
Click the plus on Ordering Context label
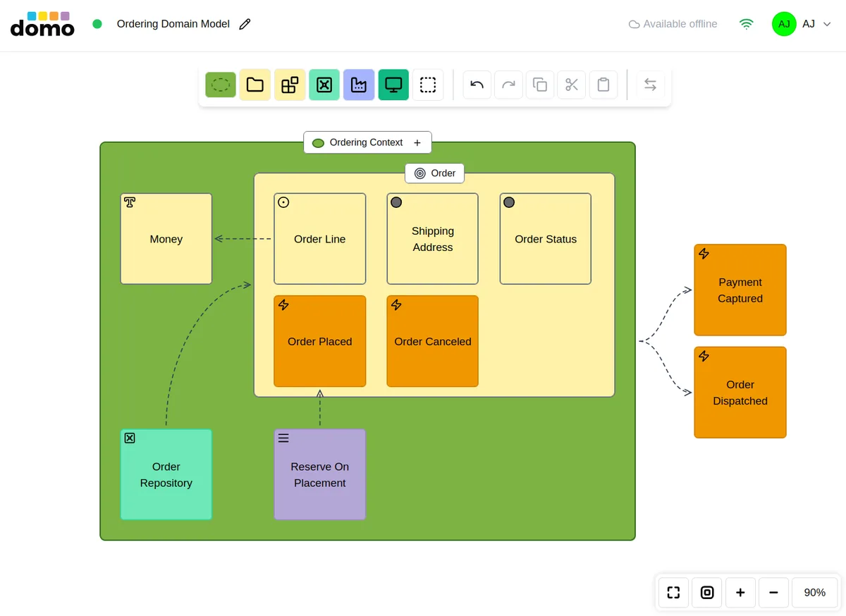pyautogui.click(x=417, y=142)
